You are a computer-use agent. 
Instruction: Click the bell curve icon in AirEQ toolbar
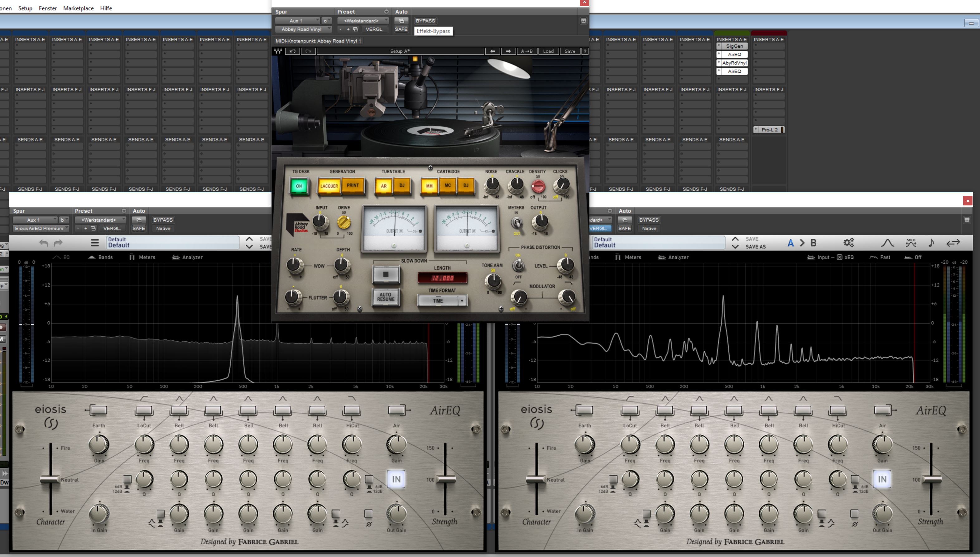[887, 242]
